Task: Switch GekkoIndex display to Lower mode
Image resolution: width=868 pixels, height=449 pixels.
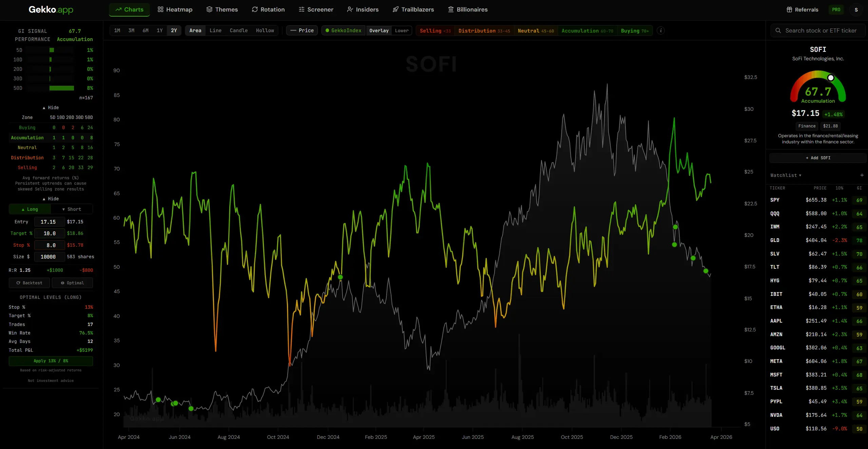Action: [401, 30]
